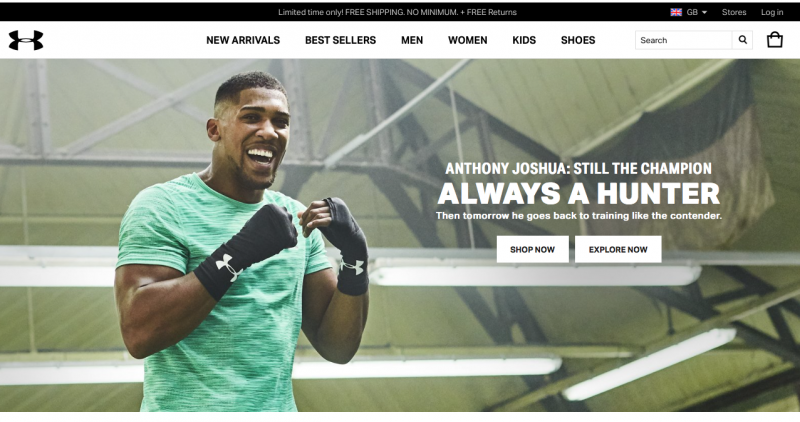
Task: Click the Under Armour logo
Action: 26,40
